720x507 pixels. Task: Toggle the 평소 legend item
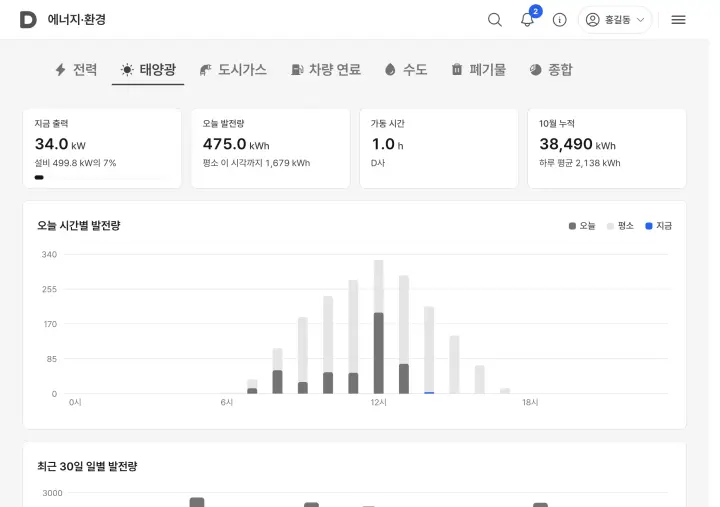[x=620, y=226]
